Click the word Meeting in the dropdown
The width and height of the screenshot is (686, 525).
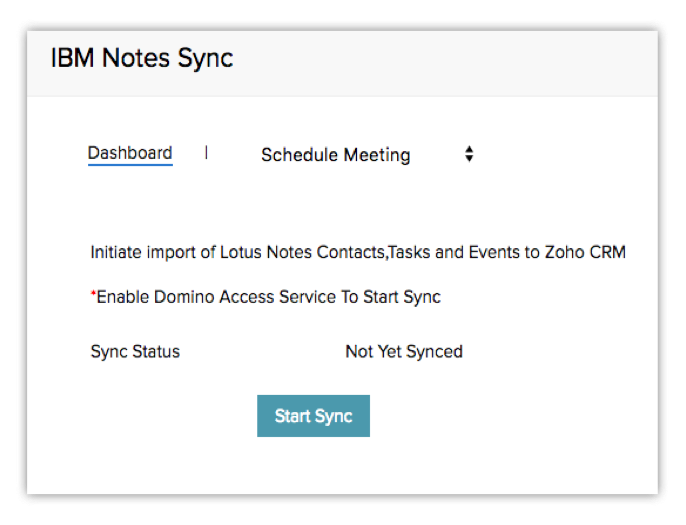(377, 155)
